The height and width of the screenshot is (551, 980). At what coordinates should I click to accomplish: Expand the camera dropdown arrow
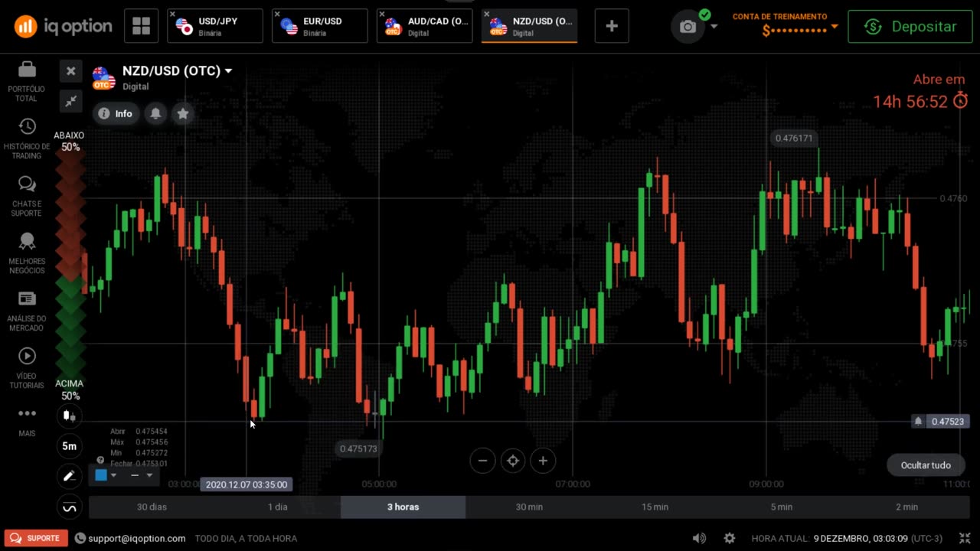(714, 27)
